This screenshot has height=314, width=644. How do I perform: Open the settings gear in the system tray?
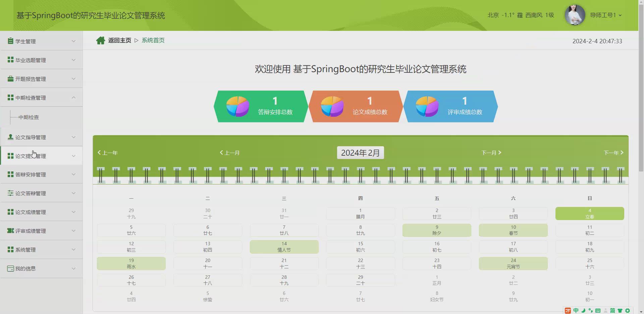pos(627,311)
